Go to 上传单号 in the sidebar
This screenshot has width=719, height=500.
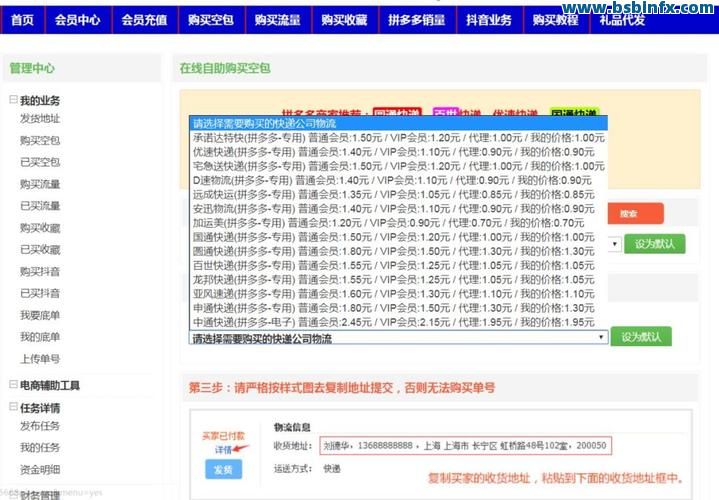40,359
